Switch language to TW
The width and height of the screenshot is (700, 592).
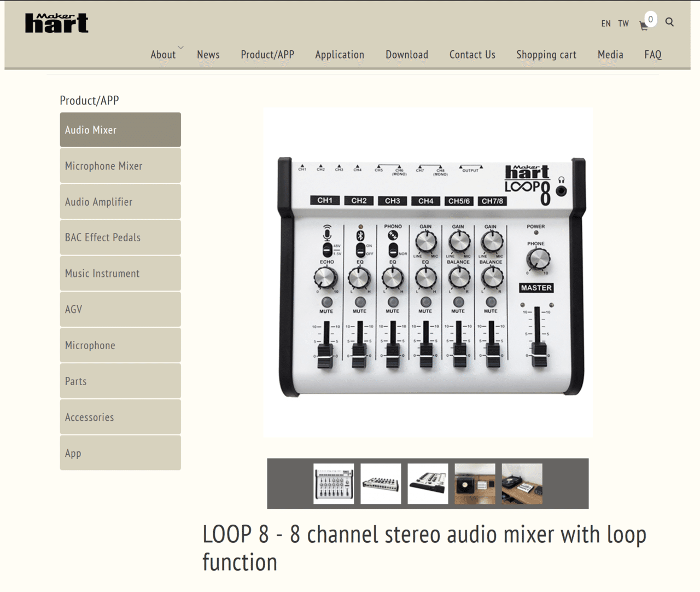623,24
